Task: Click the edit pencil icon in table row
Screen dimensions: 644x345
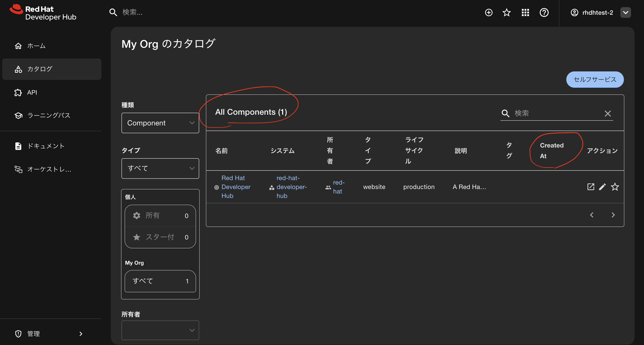Action: pos(602,187)
